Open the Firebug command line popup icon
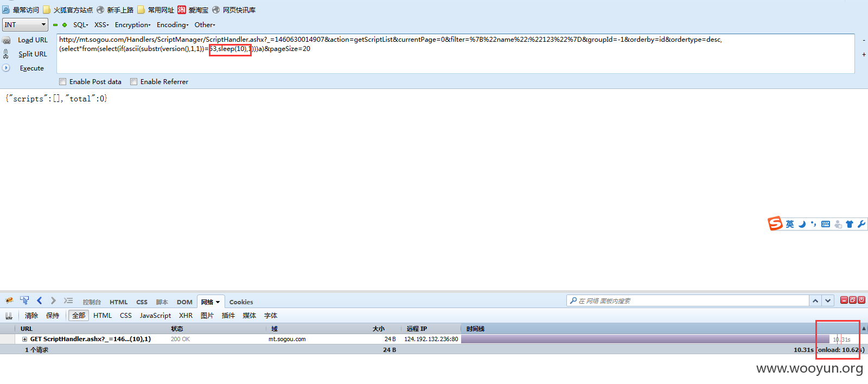Viewport: 868px width, 384px height. pos(68,300)
